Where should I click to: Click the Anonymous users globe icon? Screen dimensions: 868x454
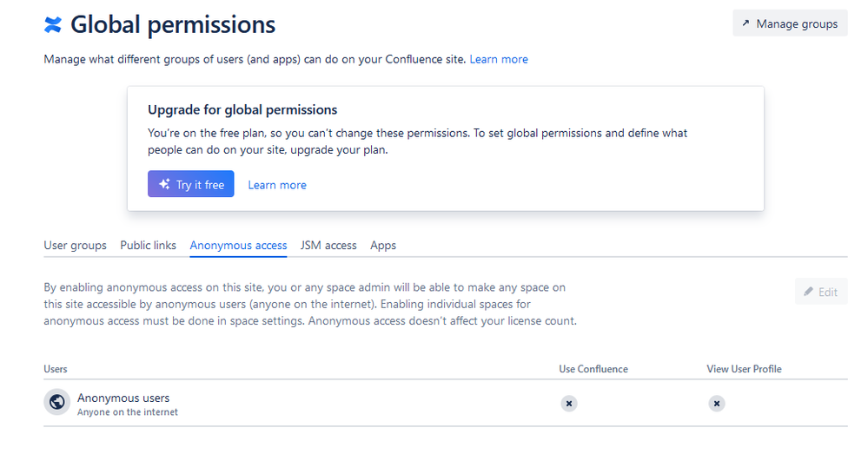(57, 402)
